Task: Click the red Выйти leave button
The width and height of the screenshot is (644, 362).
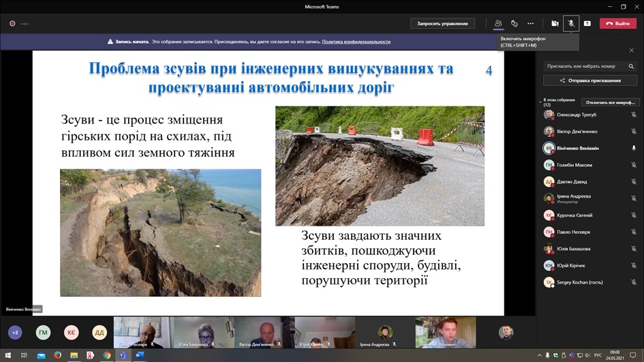Action: [x=617, y=23]
